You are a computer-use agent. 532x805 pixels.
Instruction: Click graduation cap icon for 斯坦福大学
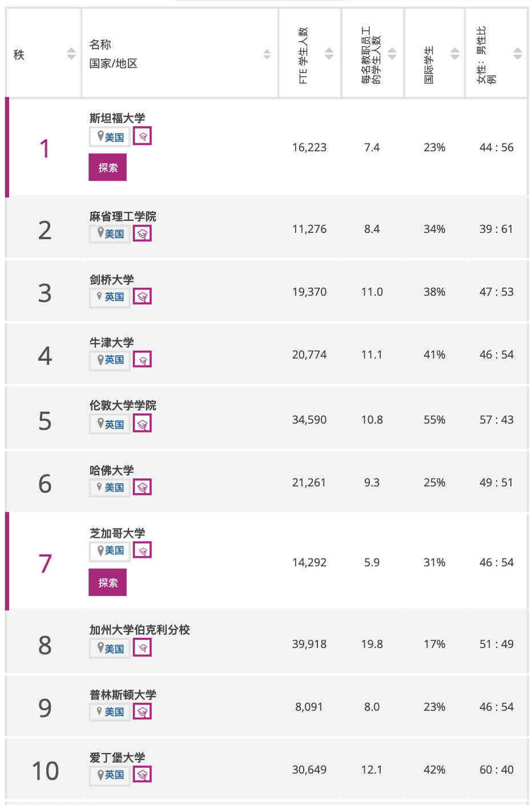pos(143,136)
